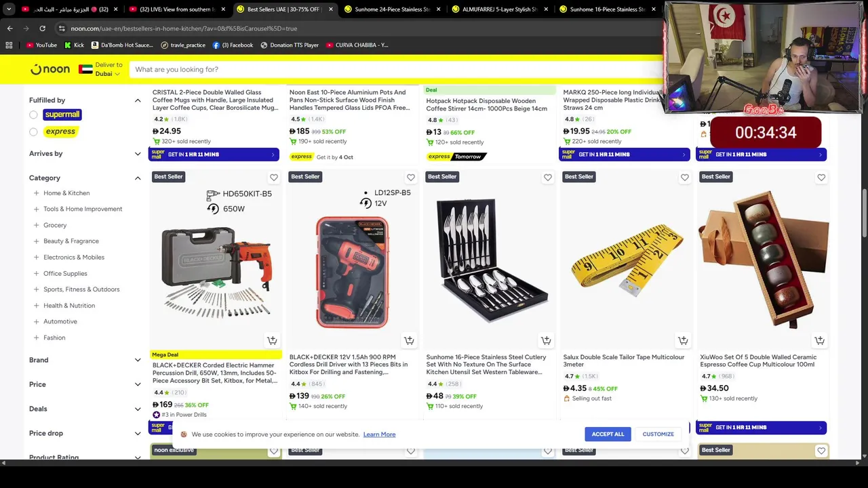Image resolution: width=868 pixels, height=488 pixels.
Task: Click the browser reload icon
Action: (42, 28)
